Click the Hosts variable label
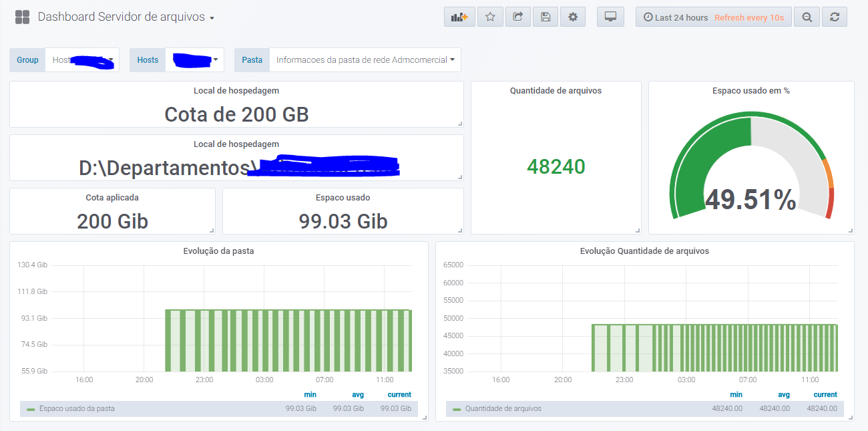The image size is (868, 431). pos(148,60)
